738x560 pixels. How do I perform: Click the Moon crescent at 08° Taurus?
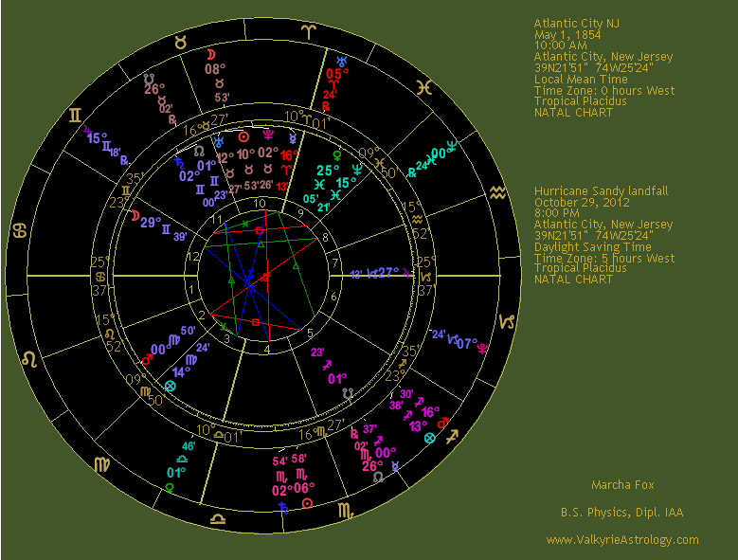coord(211,54)
